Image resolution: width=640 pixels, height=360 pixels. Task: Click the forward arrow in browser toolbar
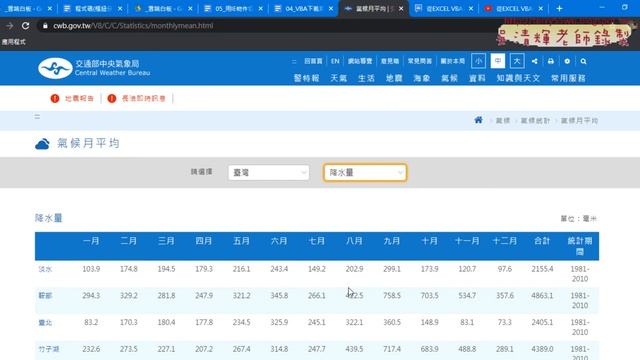pos(9,26)
